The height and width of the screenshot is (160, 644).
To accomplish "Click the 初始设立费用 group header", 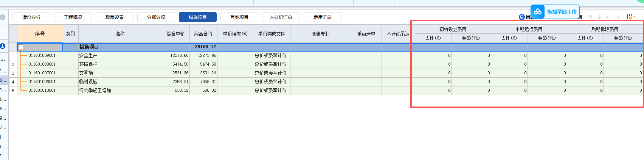I will click(x=453, y=29).
